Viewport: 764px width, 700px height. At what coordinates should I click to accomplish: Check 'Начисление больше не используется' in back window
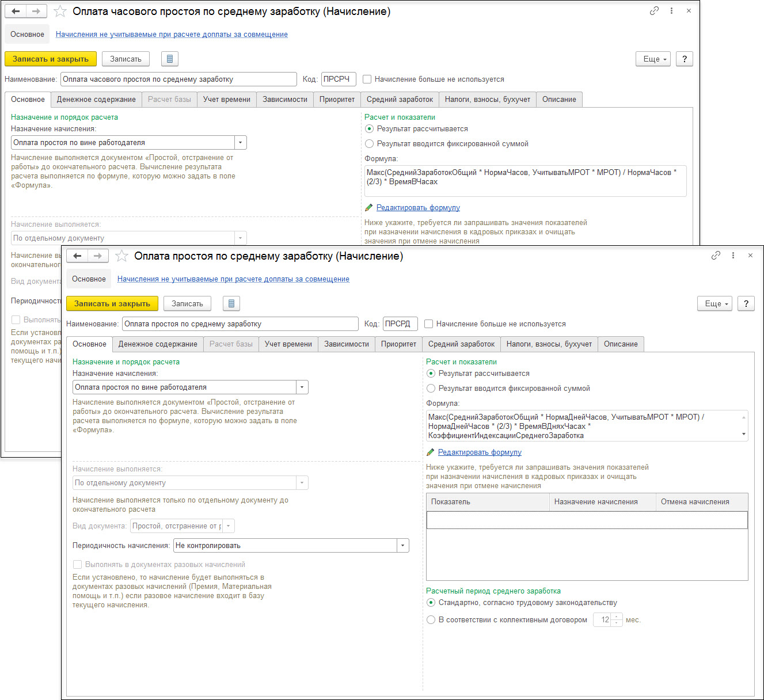367,79
